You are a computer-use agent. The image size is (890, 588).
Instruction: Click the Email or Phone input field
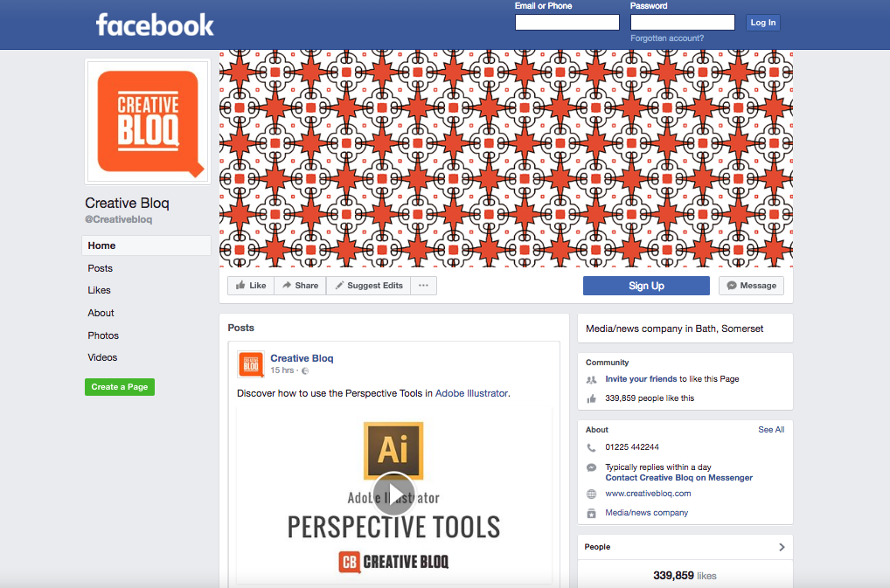[x=567, y=22]
